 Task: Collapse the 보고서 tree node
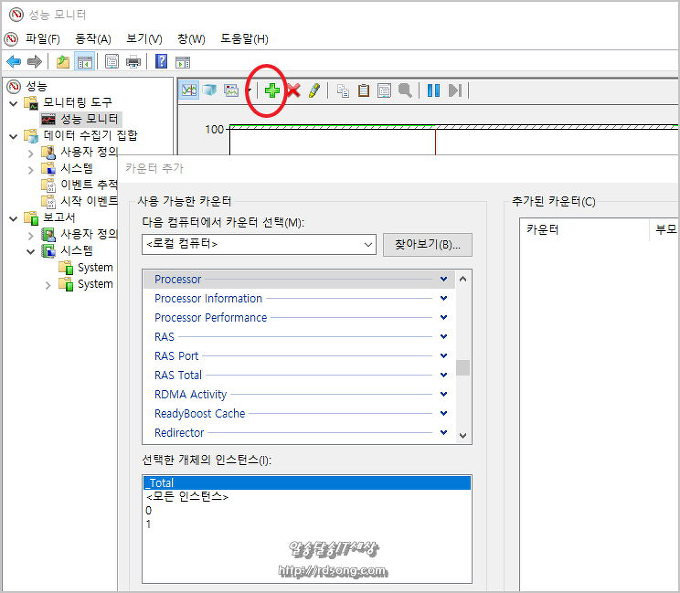coord(13,218)
